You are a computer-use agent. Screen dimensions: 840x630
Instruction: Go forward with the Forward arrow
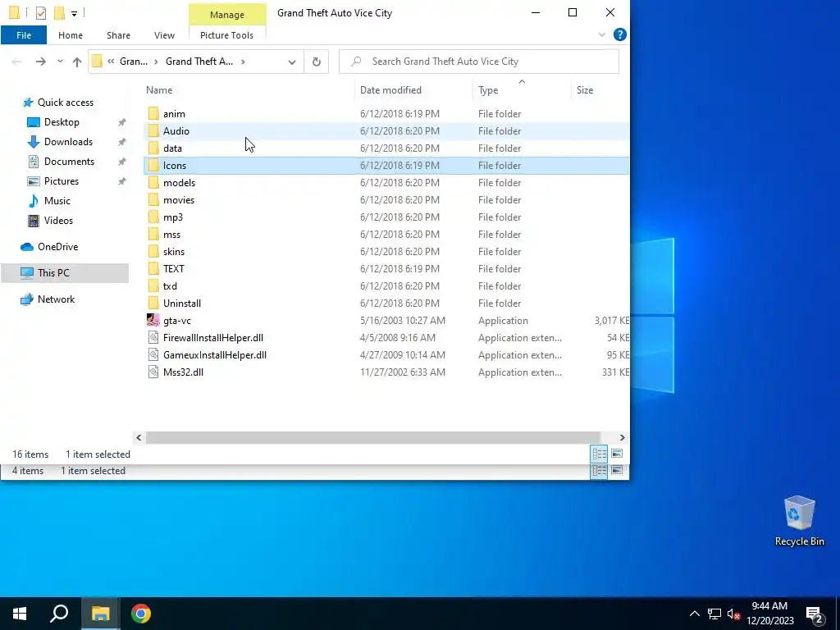pyautogui.click(x=41, y=62)
